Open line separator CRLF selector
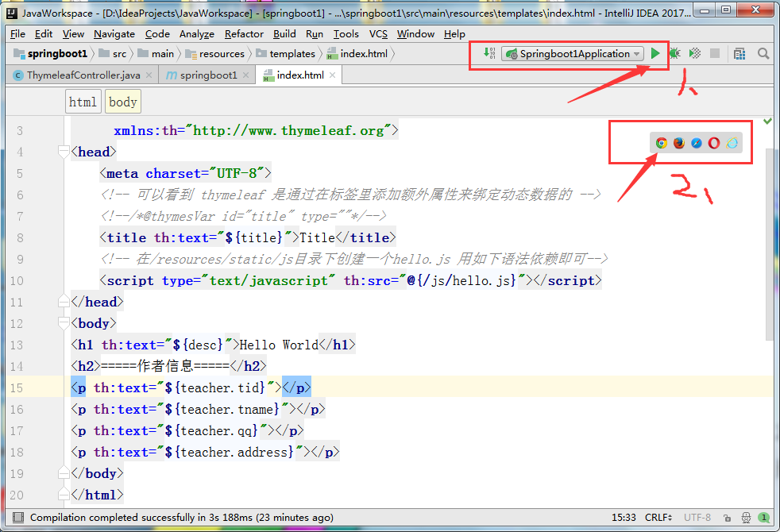Screen dimensions: 780x532 click(658, 518)
